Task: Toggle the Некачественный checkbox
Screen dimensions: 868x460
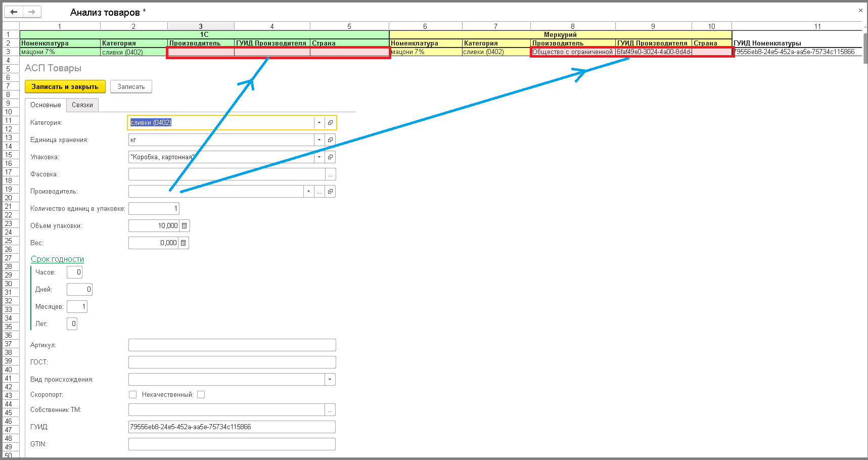Action: click(201, 394)
